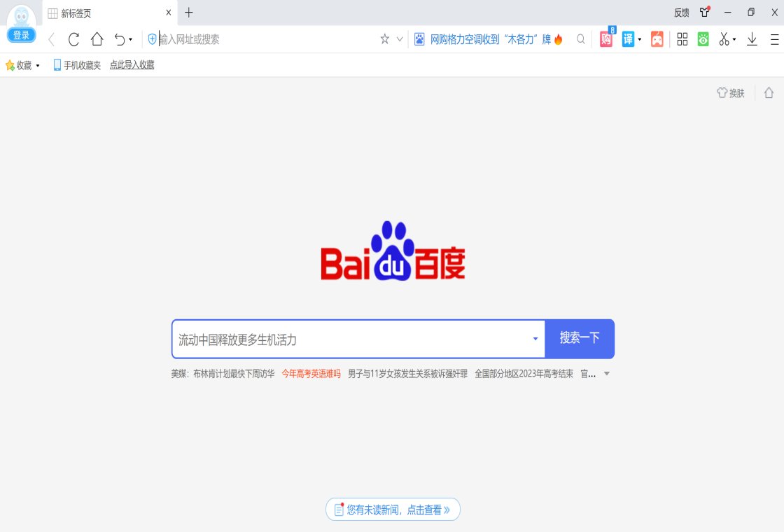Restore closed page with undo arrow
The height and width of the screenshot is (532, 784).
120,39
